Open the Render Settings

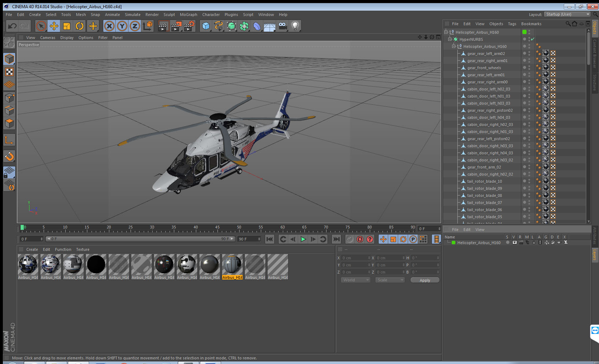(189, 26)
